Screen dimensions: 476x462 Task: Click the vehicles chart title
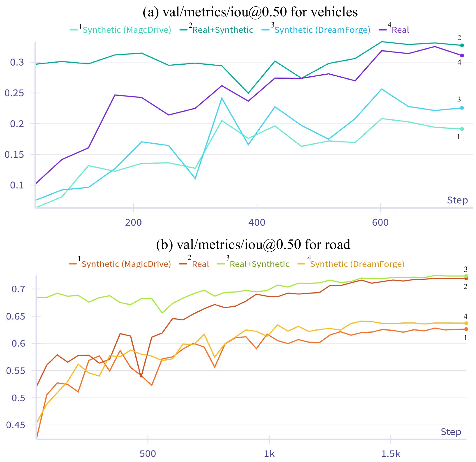pos(250,12)
